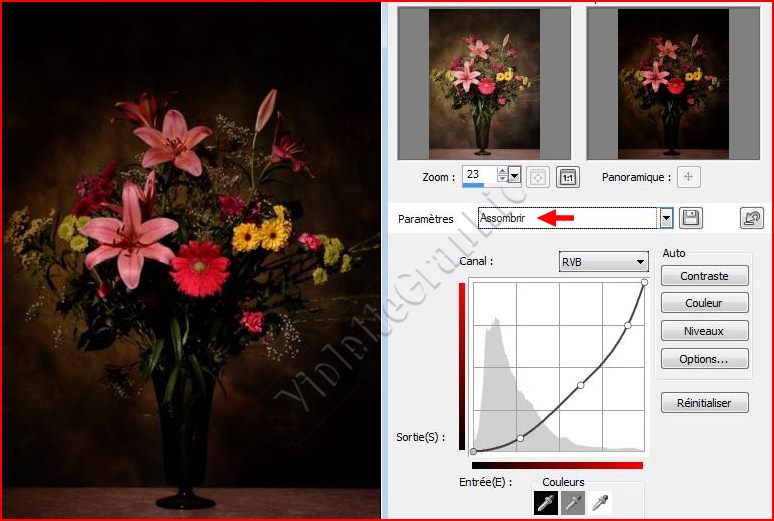774x521 pixels.
Task: Increase zoom with the up stepper arrow
Action: point(502,171)
